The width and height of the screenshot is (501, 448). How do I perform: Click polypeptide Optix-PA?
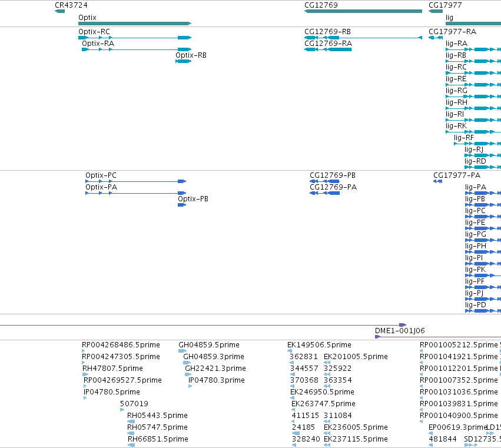point(136,193)
